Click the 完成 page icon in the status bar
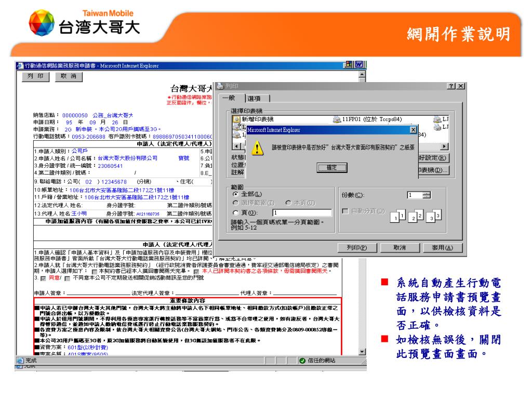Image resolution: width=532 pixels, height=399 pixels. (x=20, y=361)
